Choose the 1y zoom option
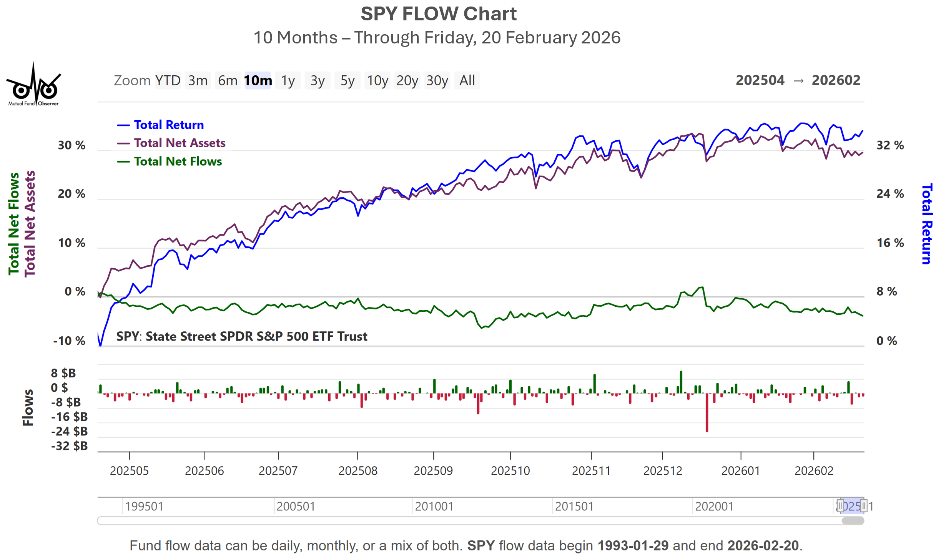 pos(288,81)
